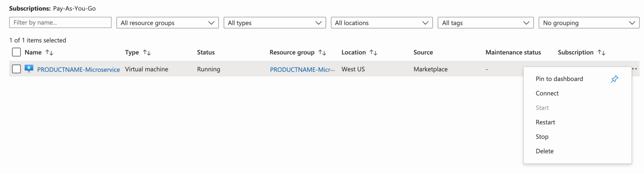This screenshot has width=644, height=174.
Task: Check the PRODUCTNAME-Microservice row checkbox
Action: pos(16,69)
